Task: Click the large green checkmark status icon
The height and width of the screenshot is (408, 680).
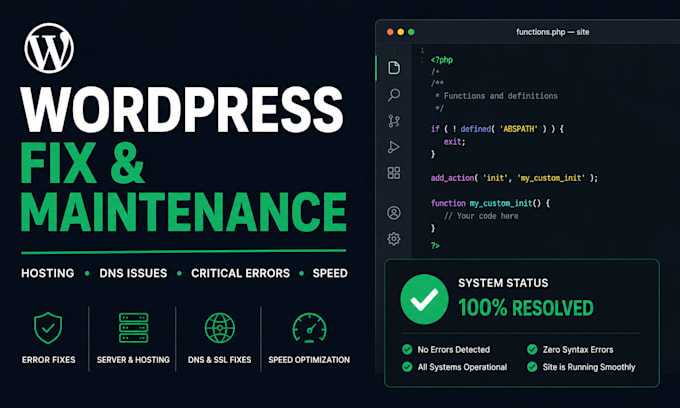Action: coord(424,299)
